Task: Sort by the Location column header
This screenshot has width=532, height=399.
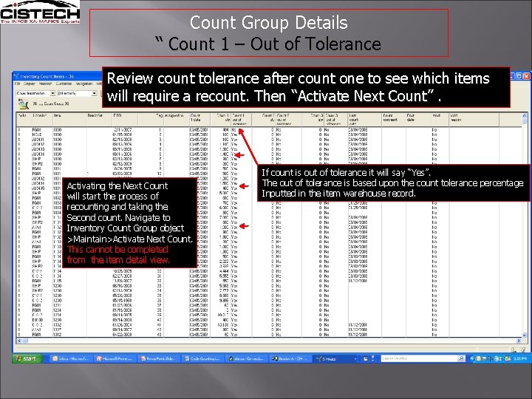Action: pyautogui.click(x=42, y=120)
